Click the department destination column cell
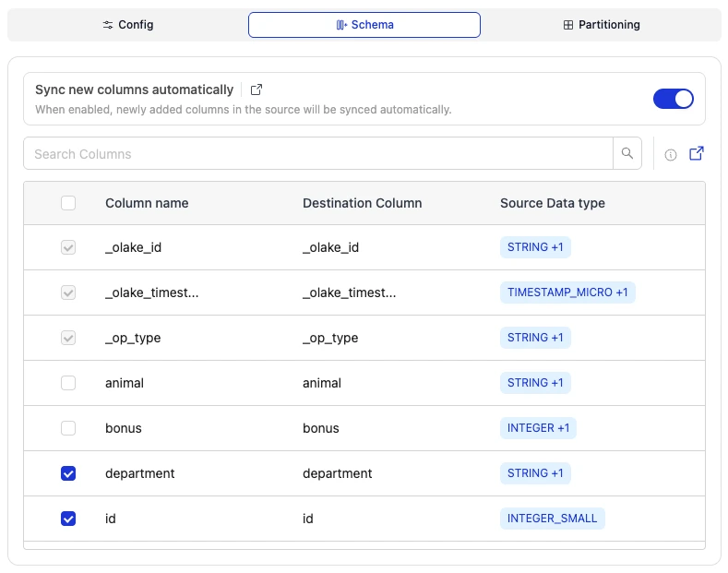 click(x=338, y=473)
